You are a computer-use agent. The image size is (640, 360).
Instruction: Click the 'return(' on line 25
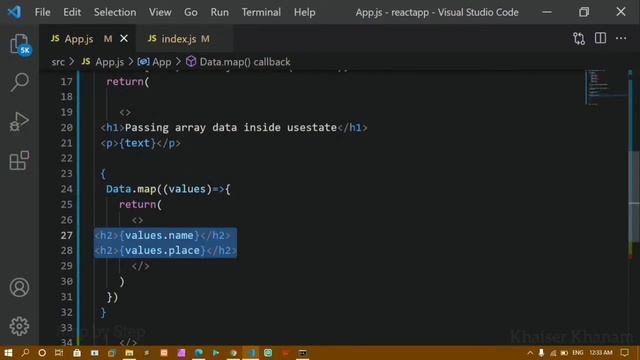click(x=140, y=204)
